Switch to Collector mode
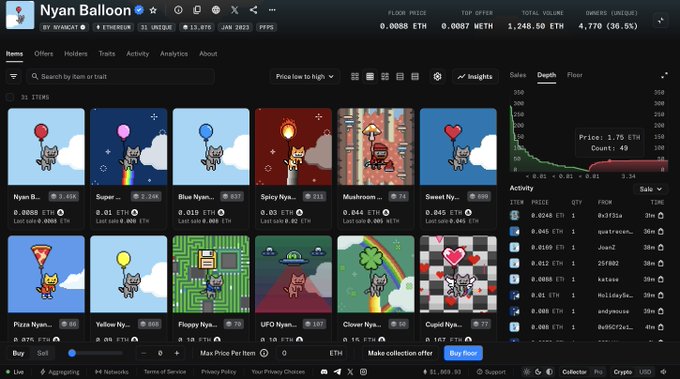The width and height of the screenshot is (680, 379). tap(574, 372)
